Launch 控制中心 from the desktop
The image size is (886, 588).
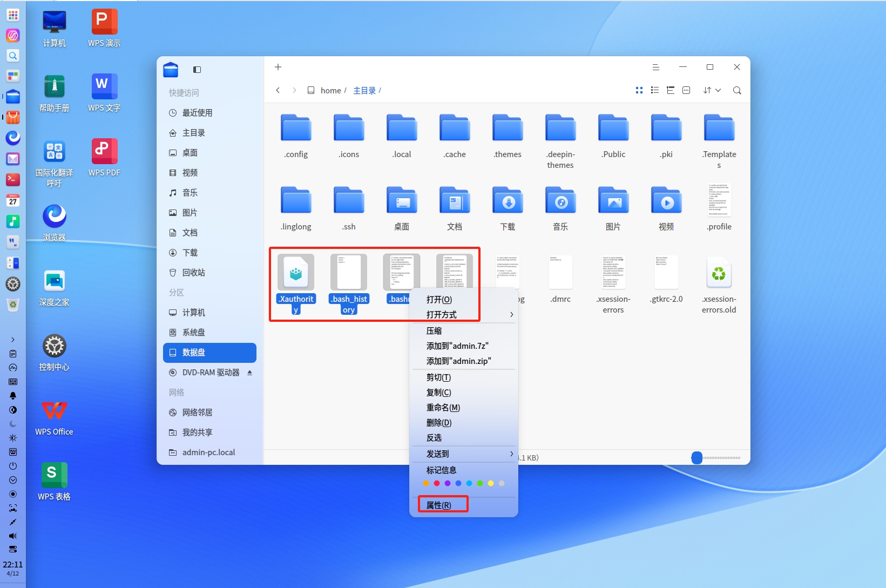[54, 352]
